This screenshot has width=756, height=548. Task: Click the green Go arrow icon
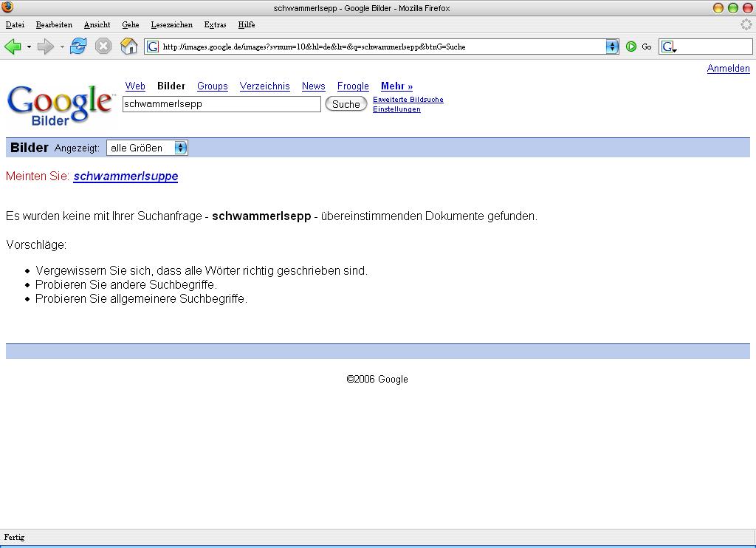click(631, 47)
